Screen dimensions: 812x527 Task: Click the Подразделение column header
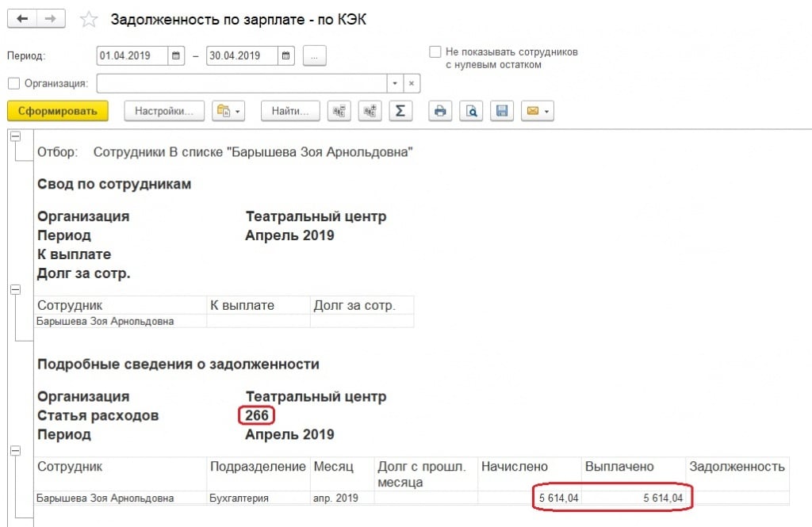[x=259, y=474]
